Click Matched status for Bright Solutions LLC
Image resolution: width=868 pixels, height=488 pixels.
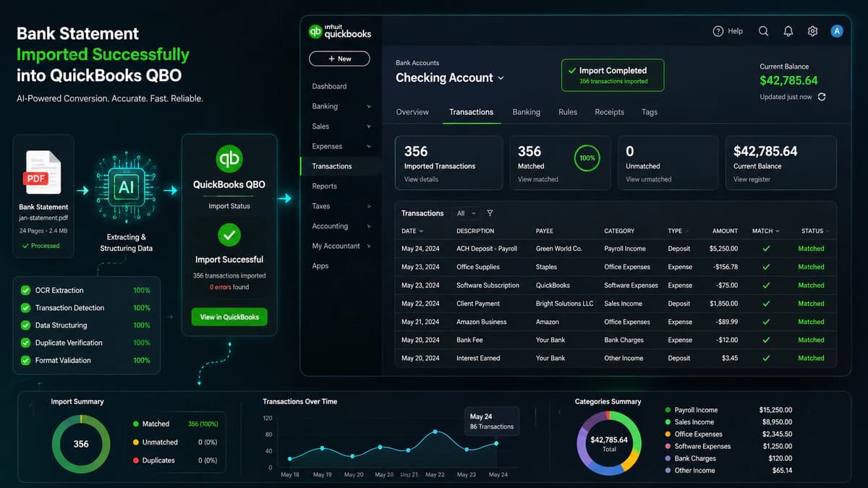tap(811, 304)
